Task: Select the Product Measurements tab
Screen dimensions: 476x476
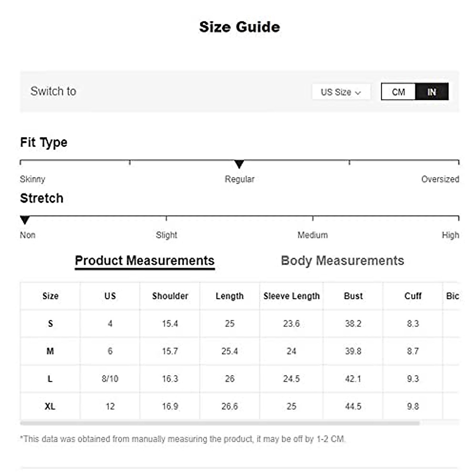Action: (144, 261)
